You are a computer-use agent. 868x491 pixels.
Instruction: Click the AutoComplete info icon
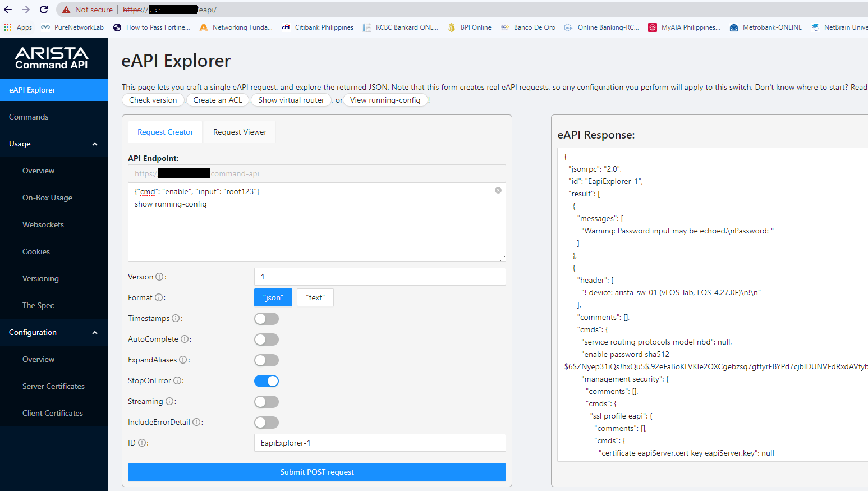click(185, 339)
